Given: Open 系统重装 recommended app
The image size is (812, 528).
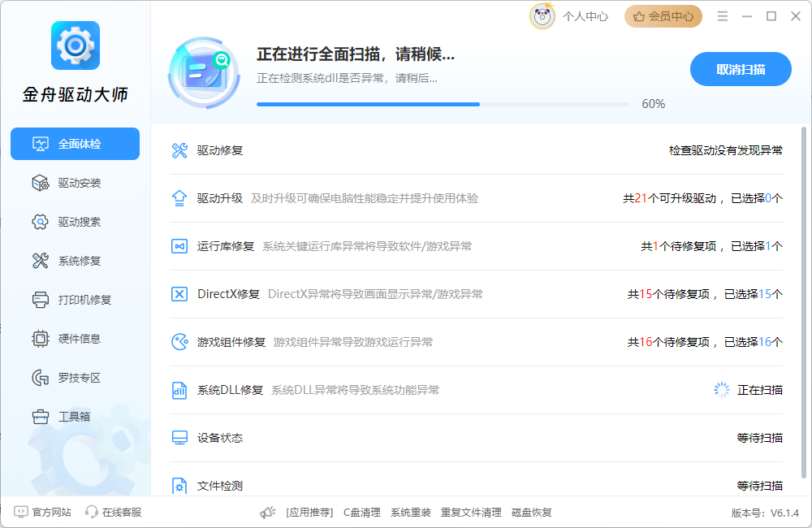Looking at the screenshot, I should (411, 513).
